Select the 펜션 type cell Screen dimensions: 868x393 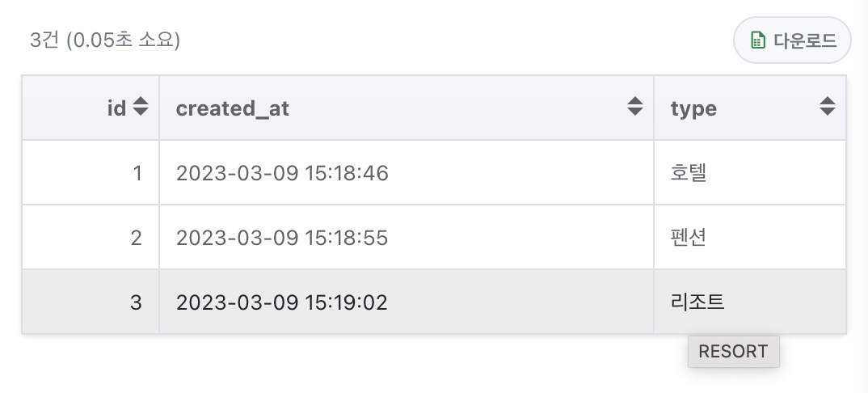pos(750,238)
